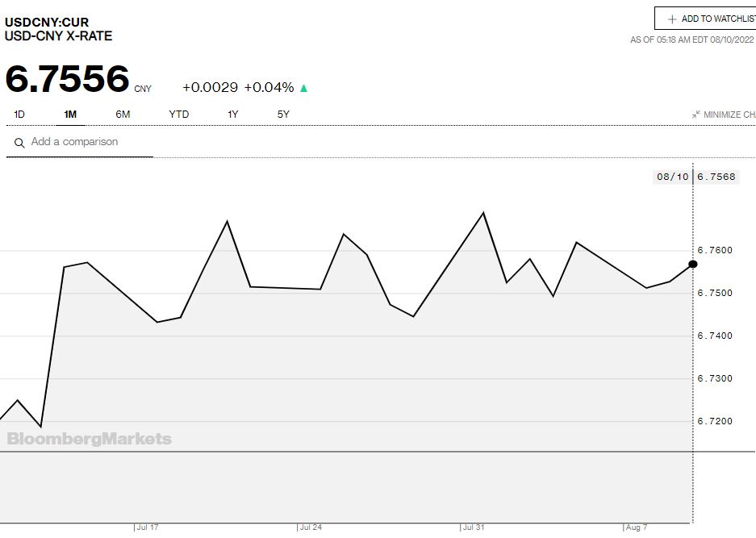
Task: Show the 1Y chart range
Action: (x=232, y=115)
